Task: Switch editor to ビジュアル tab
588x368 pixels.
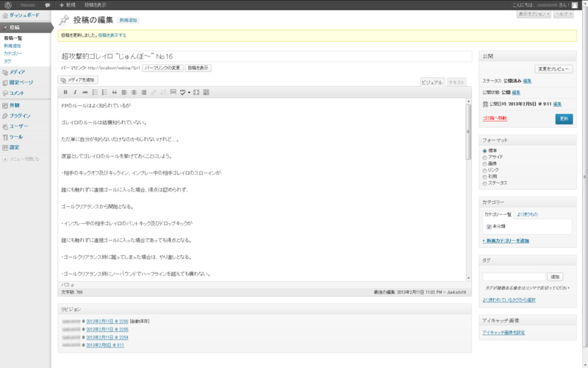Action: (432, 82)
